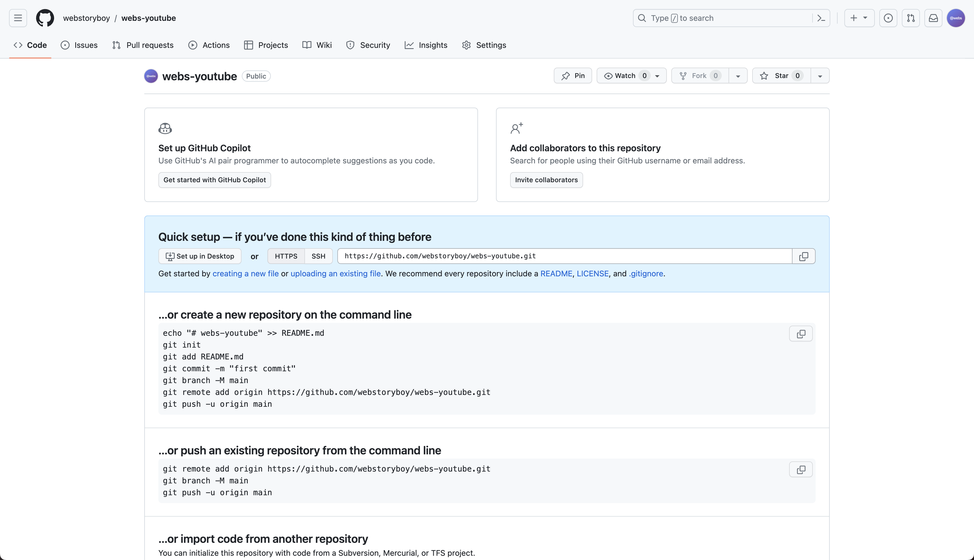Open the issues icon in top header

tap(888, 18)
